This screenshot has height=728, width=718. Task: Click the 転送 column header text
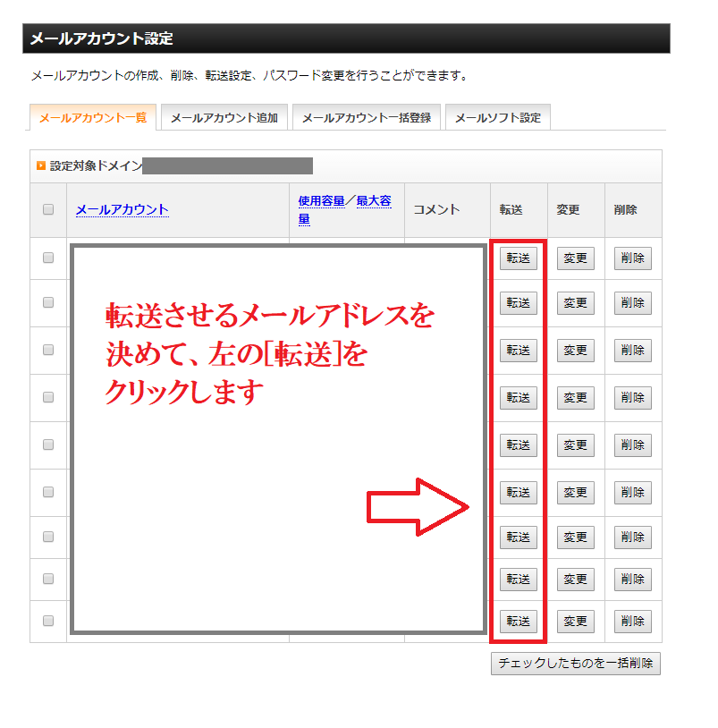pos(511,210)
